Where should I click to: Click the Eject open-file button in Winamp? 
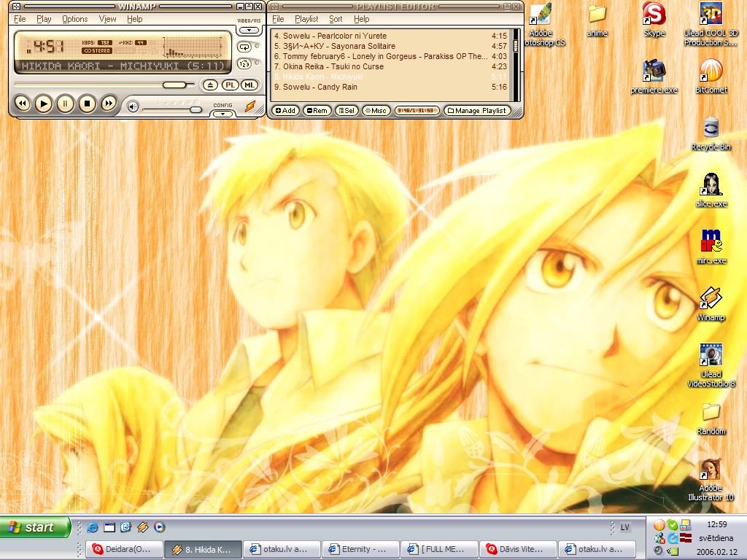210,85
